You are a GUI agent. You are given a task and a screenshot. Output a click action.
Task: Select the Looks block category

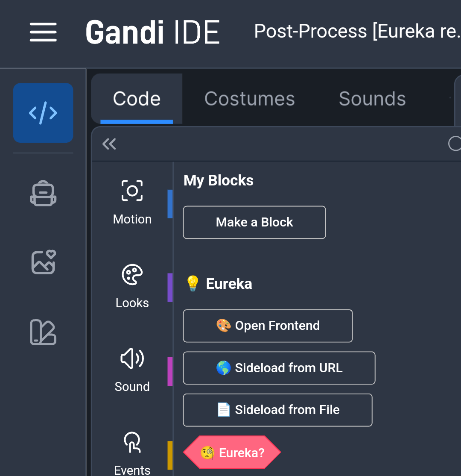pyautogui.click(x=132, y=286)
